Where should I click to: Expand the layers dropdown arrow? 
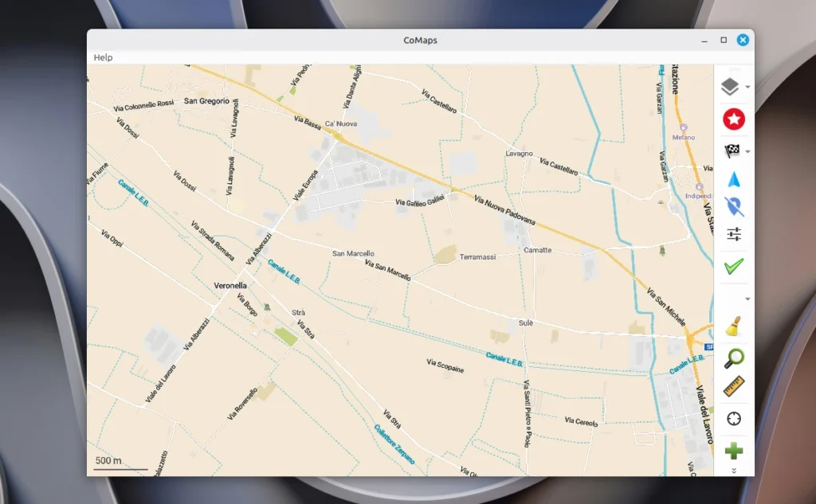[x=747, y=88]
